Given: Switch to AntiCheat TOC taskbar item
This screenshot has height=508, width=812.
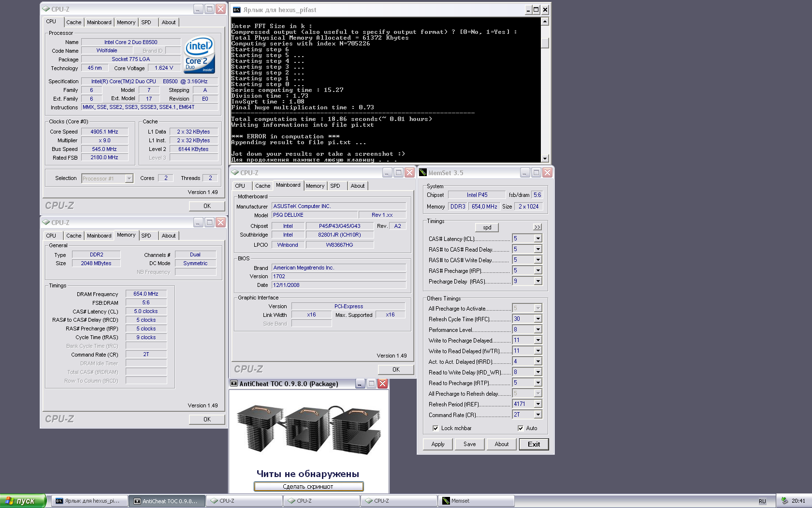Looking at the screenshot, I should [x=167, y=501].
